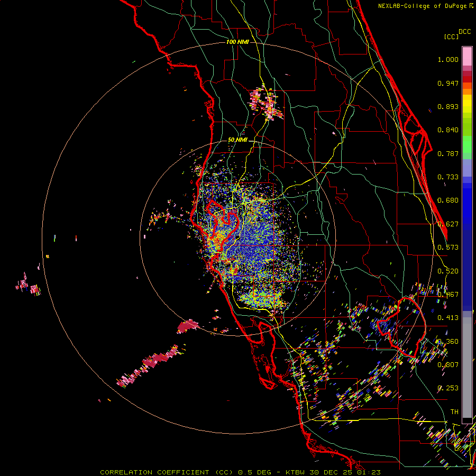
Task: Click the 0.680 color scale value
Action: pos(448,200)
